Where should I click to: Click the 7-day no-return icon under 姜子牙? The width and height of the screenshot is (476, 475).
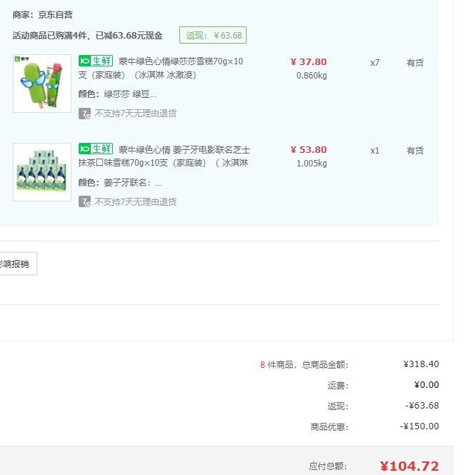(84, 201)
